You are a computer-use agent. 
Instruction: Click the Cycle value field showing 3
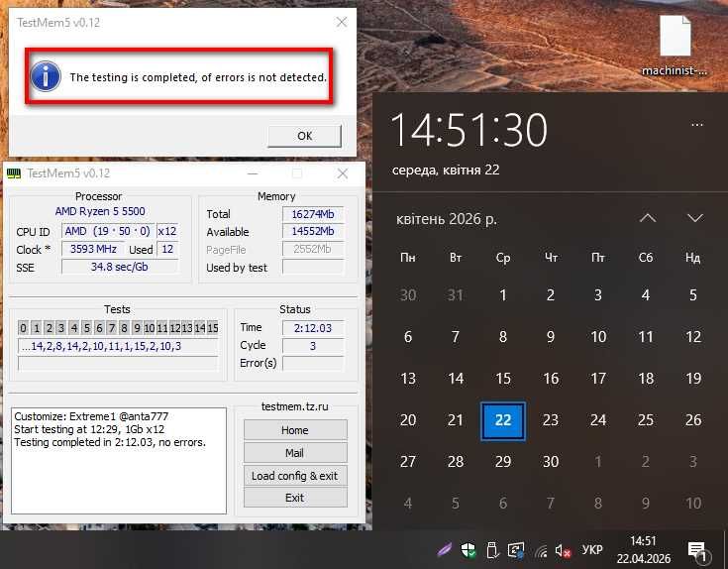[313, 346]
